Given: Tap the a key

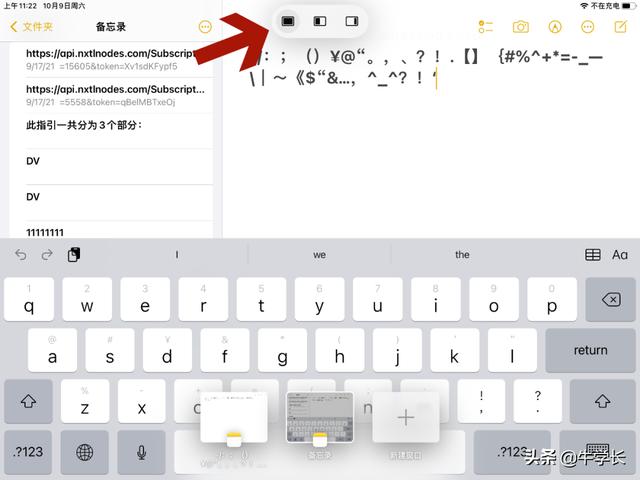Looking at the screenshot, I should point(52,351).
